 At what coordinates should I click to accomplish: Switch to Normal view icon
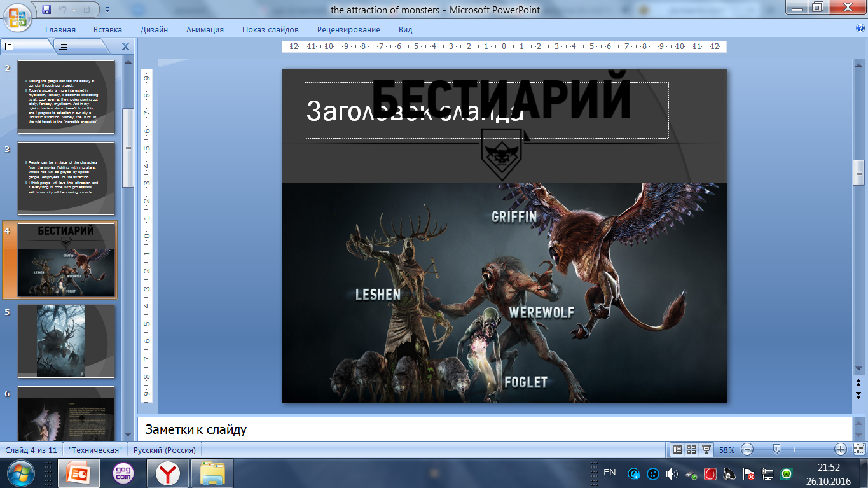tap(678, 450)
